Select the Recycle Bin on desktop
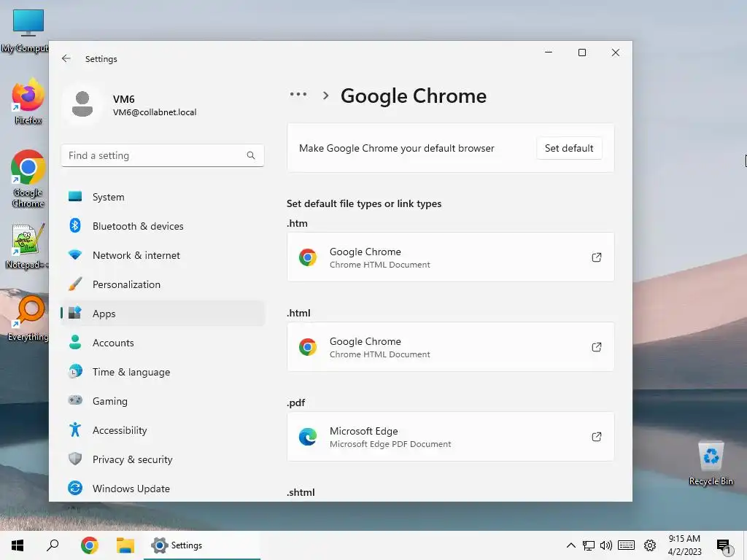Viewport: 747px width, 560px height. point(711,463)
